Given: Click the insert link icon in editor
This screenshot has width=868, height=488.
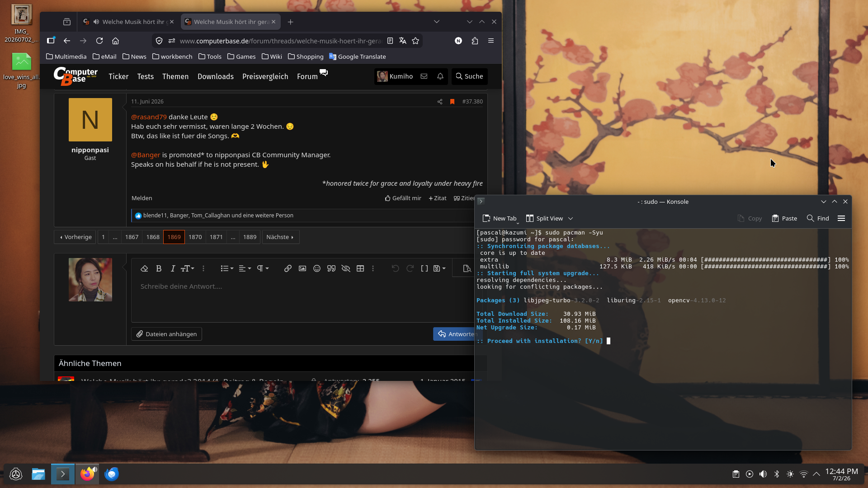Looking at the screenshot, I should click(288, 268).
